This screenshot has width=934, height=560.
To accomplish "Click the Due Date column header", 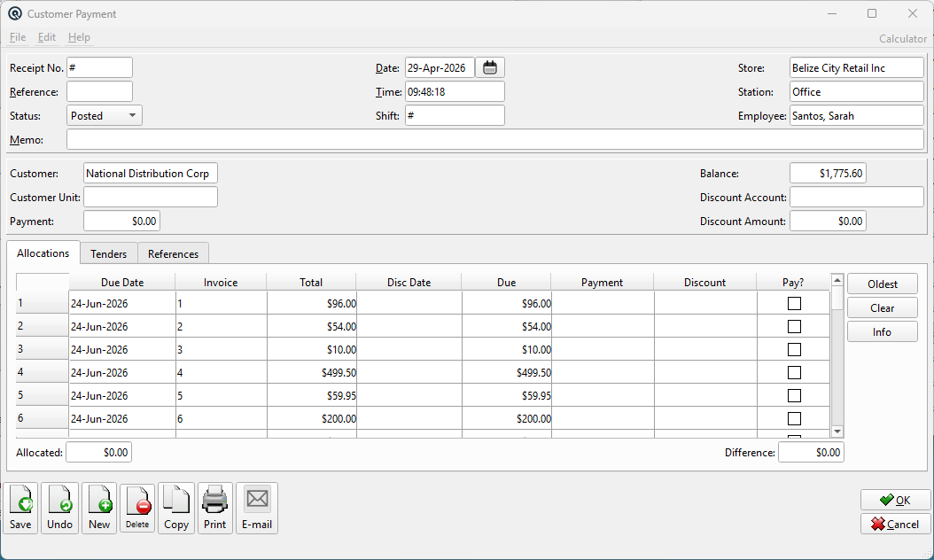I will (122, 283).
